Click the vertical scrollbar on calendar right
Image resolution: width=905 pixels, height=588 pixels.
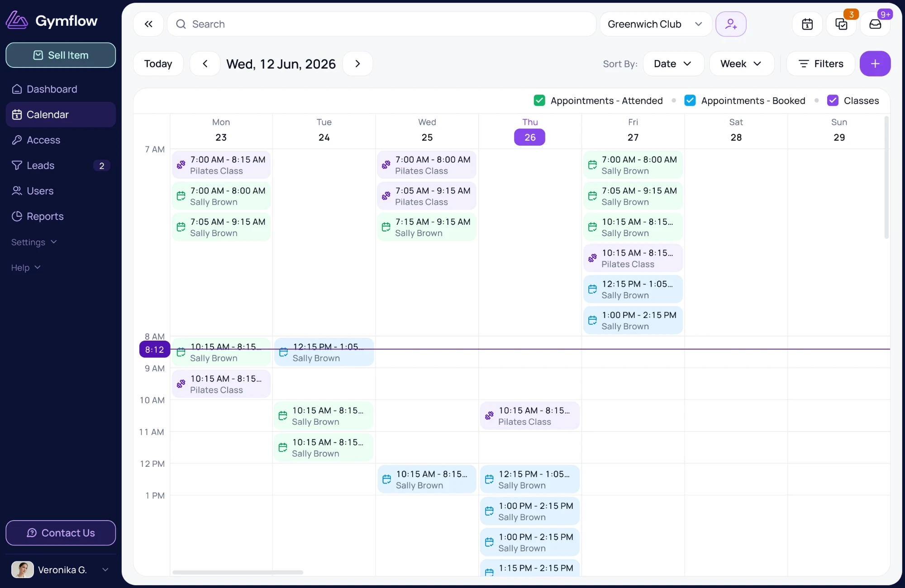tap(886, 178)
